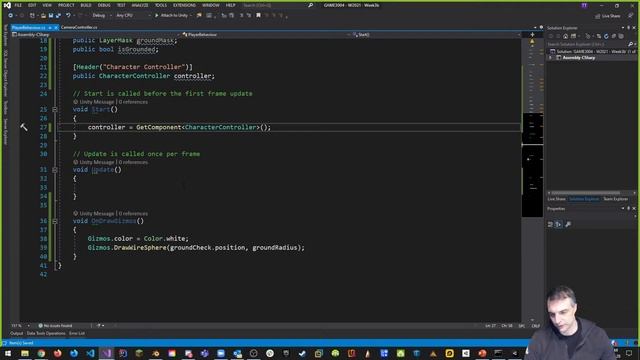Click the No issues found status indicator
This screenshot has width=640, height=360.
pos(56,326)
